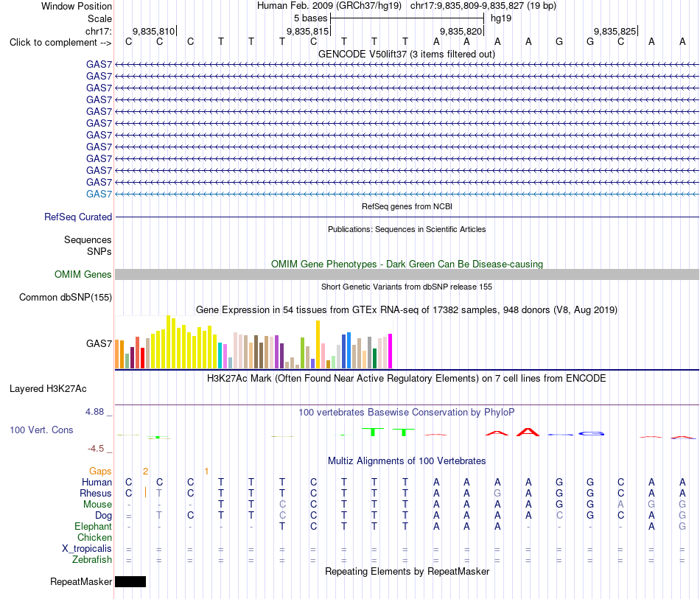Click the Human species label
Screen dimensions: 700x599
97,482
